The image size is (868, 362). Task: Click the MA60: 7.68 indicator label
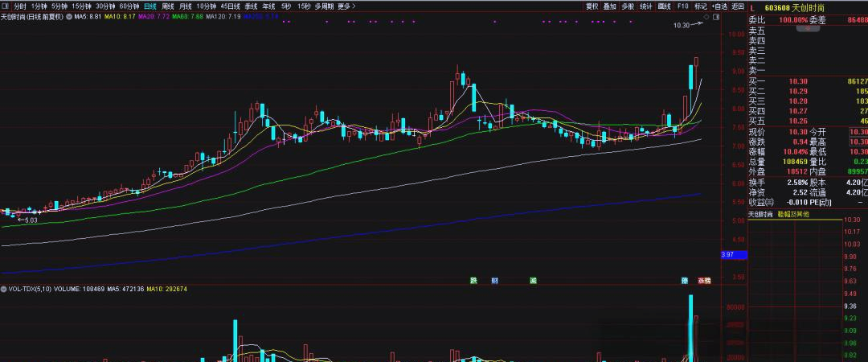coord(187,17)
